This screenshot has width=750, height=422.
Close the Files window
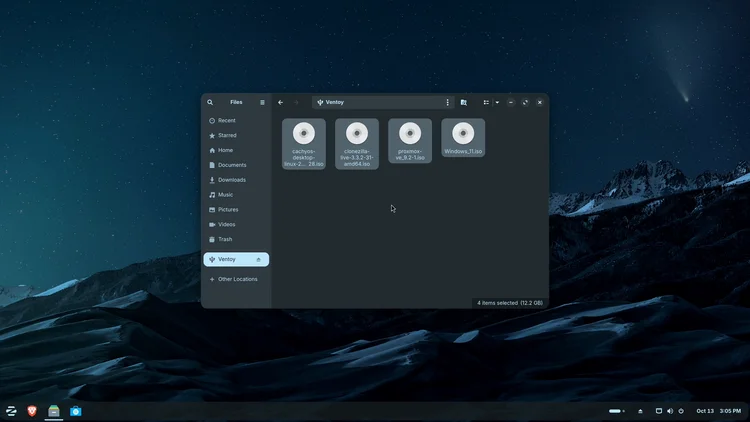coord(540,102)
